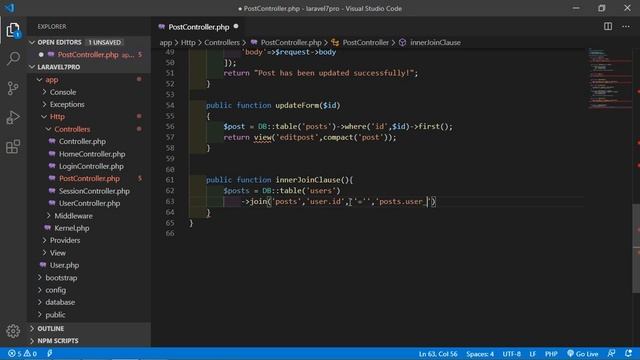Open the Search view in activity bar
Image resolution: width=640 pixels, height=360 pixels.
click(13, 58)
